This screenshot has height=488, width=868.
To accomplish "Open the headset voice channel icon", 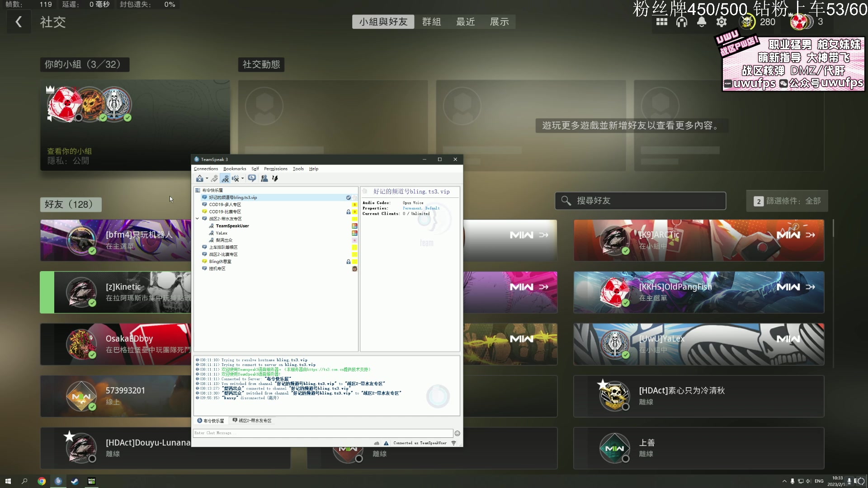I will pyautogui.click(x=682, y=22).
